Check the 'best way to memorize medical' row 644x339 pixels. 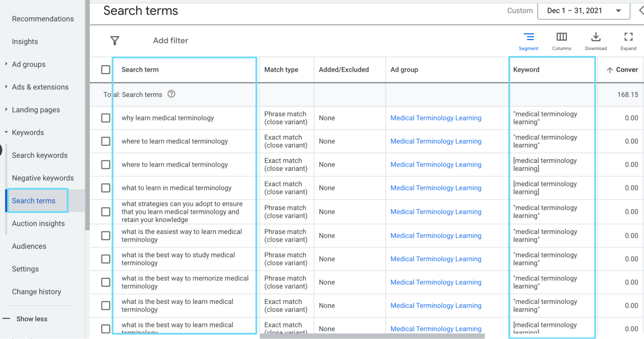(x=106, y=282)
